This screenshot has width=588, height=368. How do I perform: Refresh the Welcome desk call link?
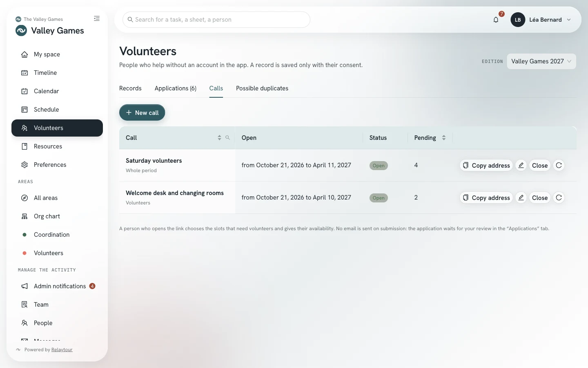(559, 197)
